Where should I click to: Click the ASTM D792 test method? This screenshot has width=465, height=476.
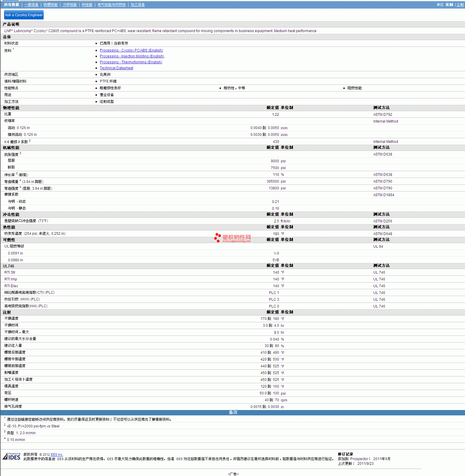click(x=382, y=115)
